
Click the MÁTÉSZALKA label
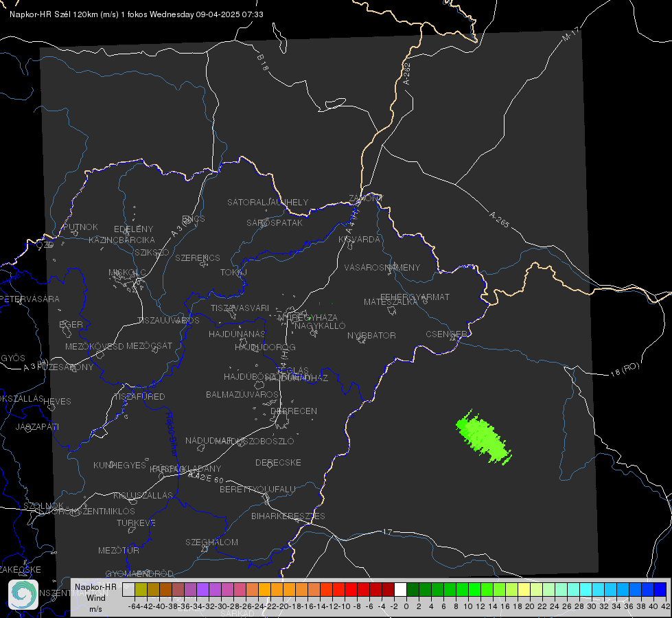391,302
